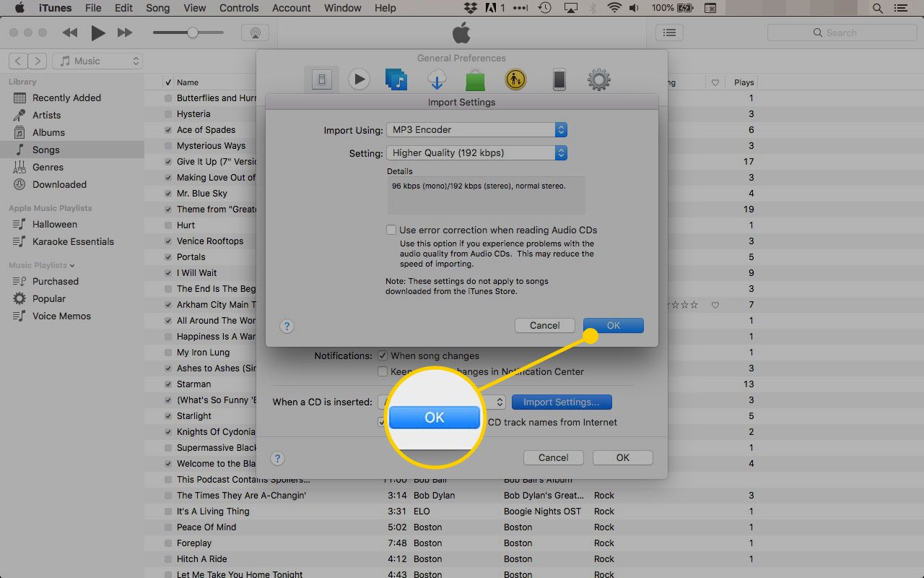Open the General preferences tab icon
Viewport: 924px width, 578px height.
tap(322, 79)
